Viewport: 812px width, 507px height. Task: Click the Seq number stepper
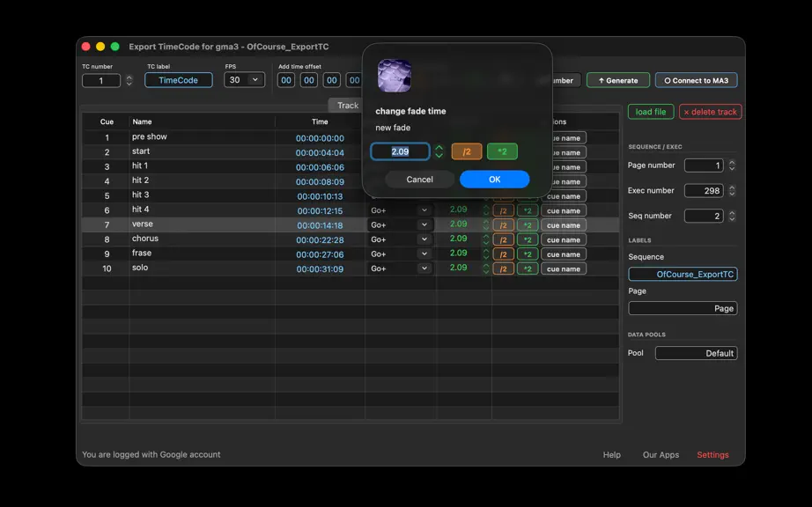732,216
